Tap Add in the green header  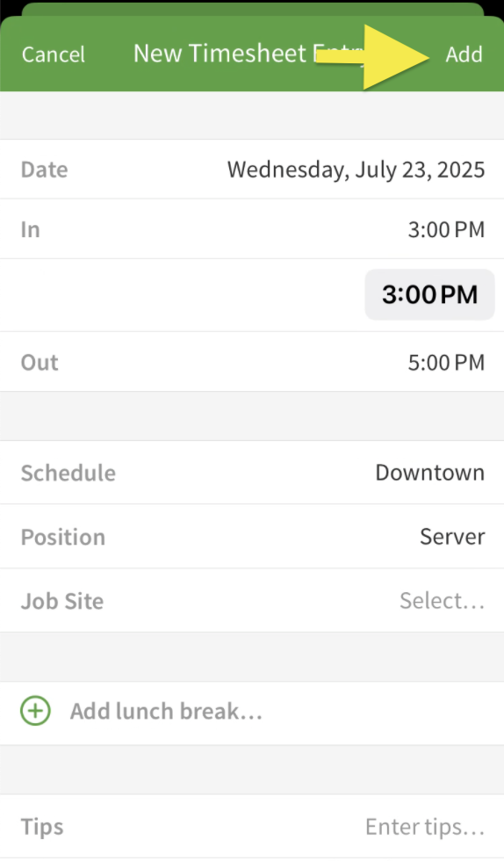(464, 54)
